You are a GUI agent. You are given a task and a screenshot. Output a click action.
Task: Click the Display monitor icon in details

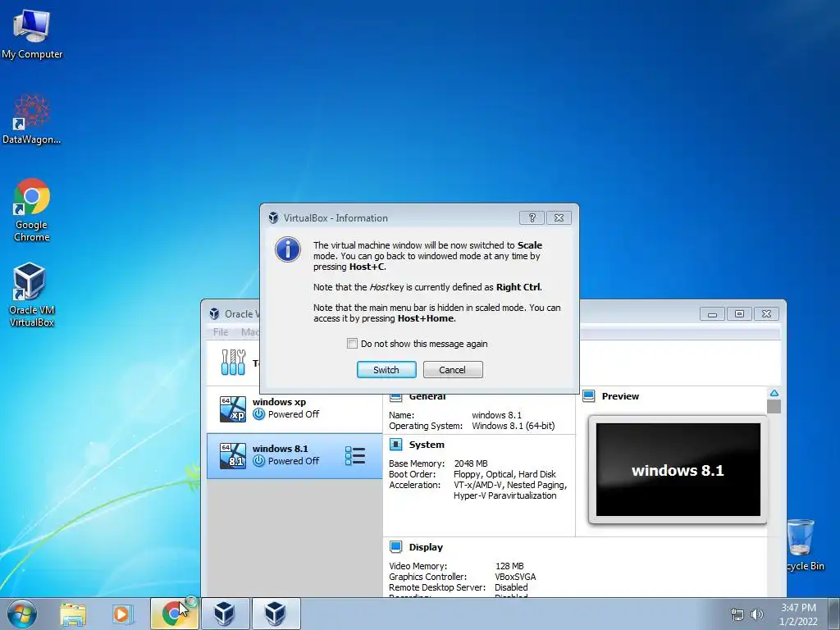(x=396, y=546)
